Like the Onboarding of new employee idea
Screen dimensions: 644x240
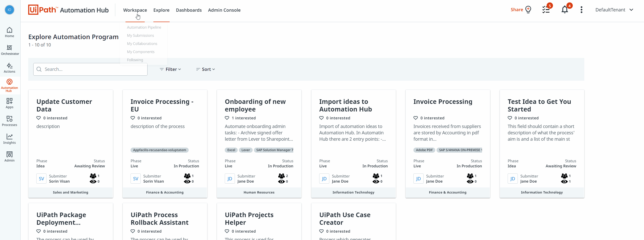click(227, 118)
